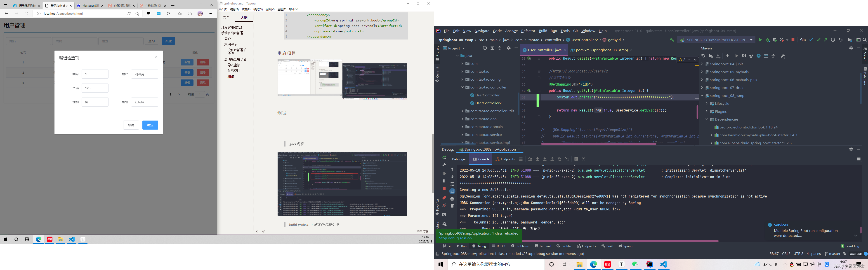Toggle Mute Breakpoints in Debug panel

click(x=444, y=205)
